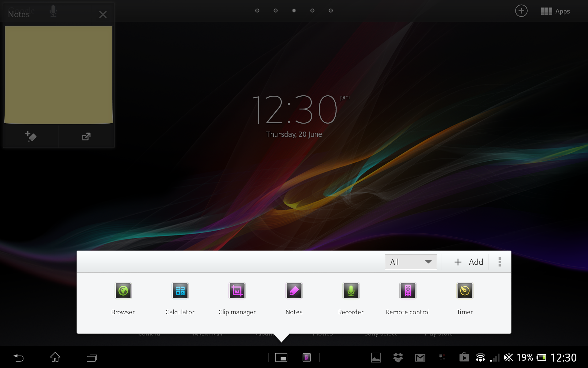
Task: Start the Clip manager small app
Action: pos(237,291)
